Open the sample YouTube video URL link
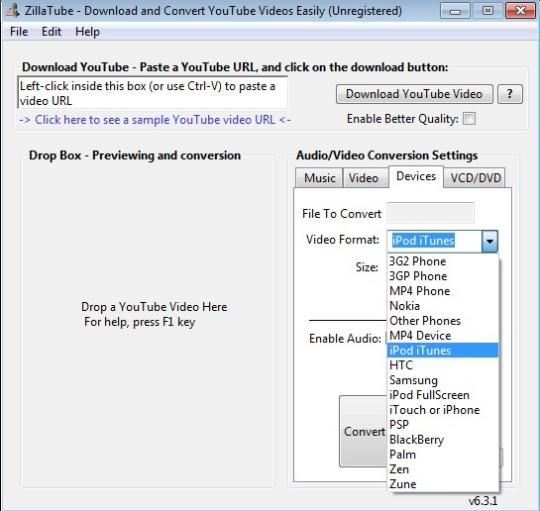Viewport: 540px width, 511px height. click(155, 120)
